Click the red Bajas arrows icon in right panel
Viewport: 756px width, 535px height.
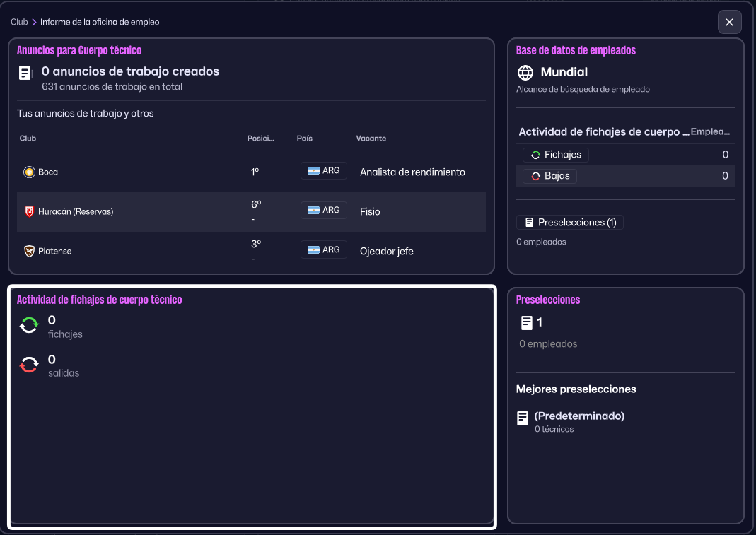pos(535,176)
